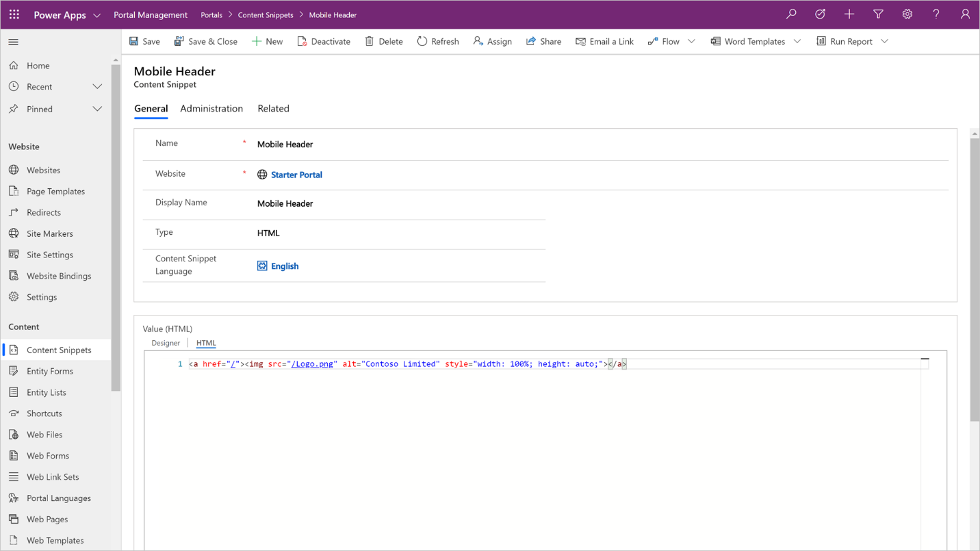
Task: Expand the Run Report dropdown chevron
Action: pyautogui.click(x=884, y=42)
